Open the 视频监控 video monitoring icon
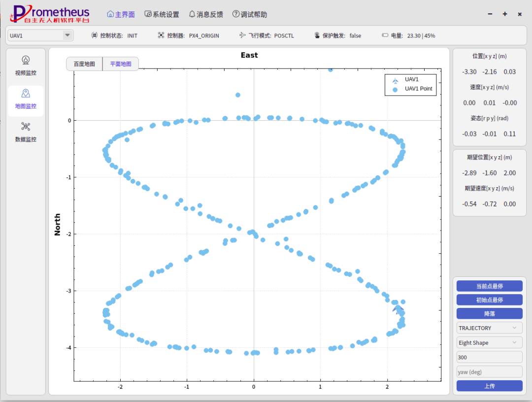 point(26,61)
